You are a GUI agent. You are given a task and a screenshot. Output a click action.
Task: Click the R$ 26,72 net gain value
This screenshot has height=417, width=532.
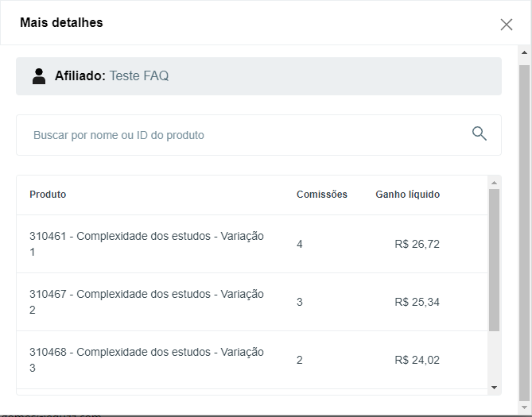click(x=417, y=244)
